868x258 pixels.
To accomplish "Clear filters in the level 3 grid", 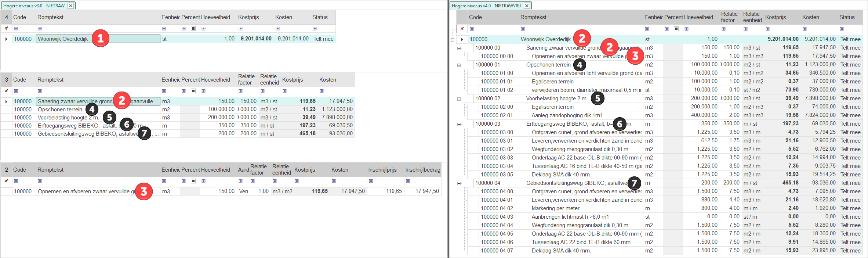I will [x=6, y=91].
